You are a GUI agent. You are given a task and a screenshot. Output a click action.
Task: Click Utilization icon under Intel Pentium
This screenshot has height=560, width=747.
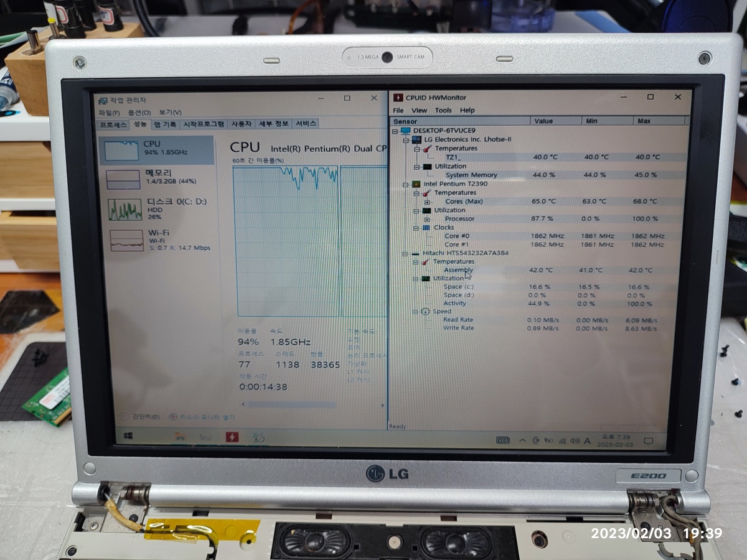[x=426, y=210]
